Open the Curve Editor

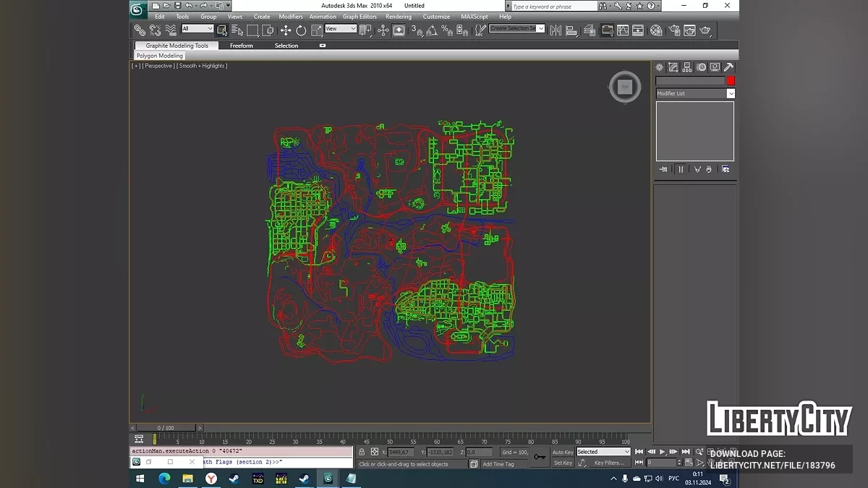pyautogui.click(x=623, y=30)
